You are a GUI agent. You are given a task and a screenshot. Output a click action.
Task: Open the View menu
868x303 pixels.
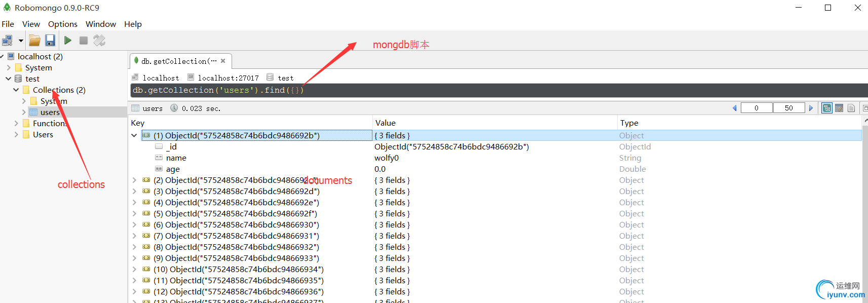31,24
